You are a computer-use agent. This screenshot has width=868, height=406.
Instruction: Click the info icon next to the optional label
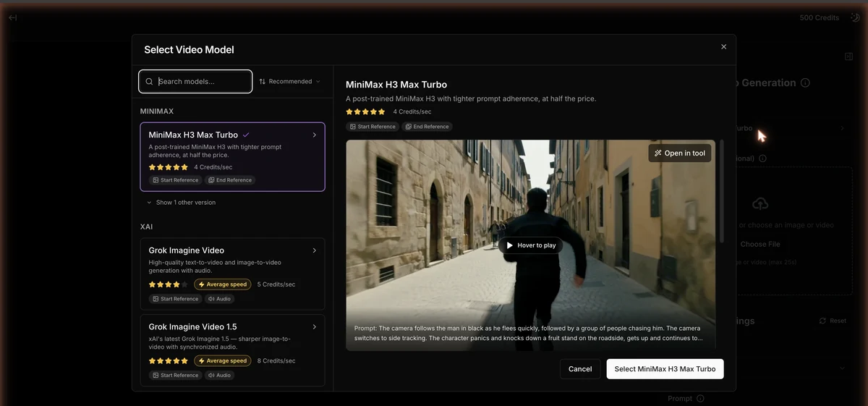[763, 158]
